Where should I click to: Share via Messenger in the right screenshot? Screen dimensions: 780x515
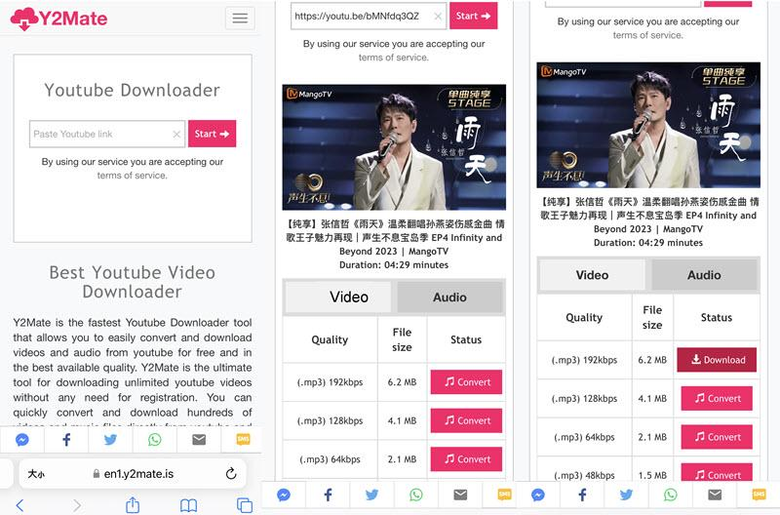click(x=538, y=495)
